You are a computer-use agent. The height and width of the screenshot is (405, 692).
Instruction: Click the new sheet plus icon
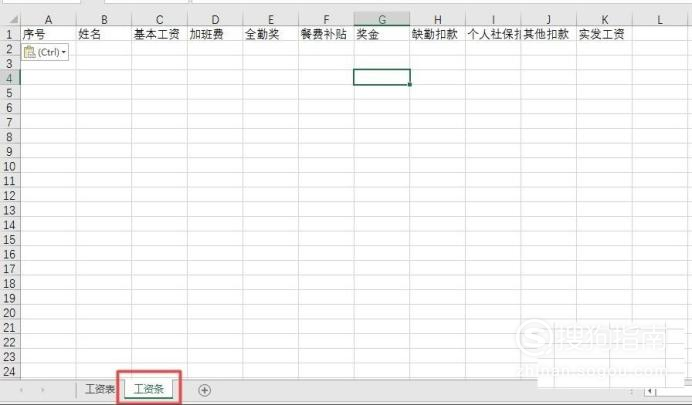tap(204, 390)
